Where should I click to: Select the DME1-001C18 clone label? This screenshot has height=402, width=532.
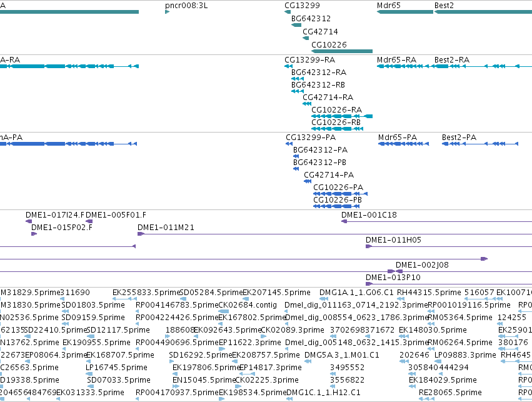tap(369, 216)
